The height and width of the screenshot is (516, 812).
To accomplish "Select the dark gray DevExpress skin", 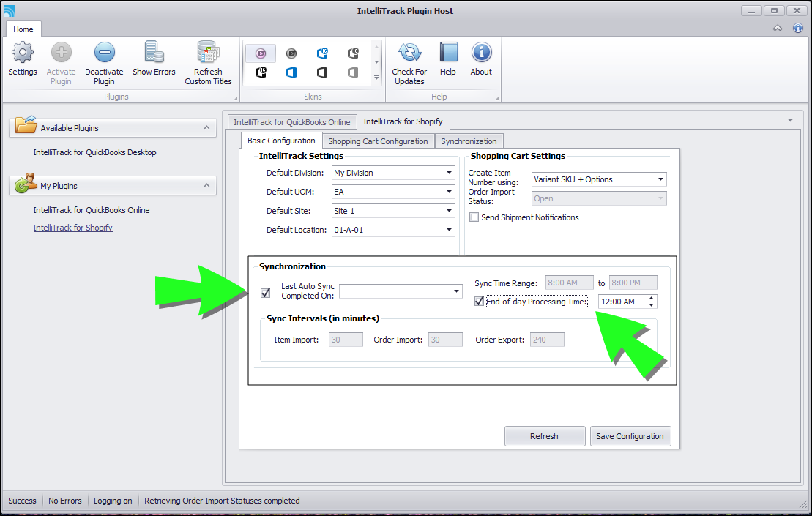I will (x=291, y=53).
